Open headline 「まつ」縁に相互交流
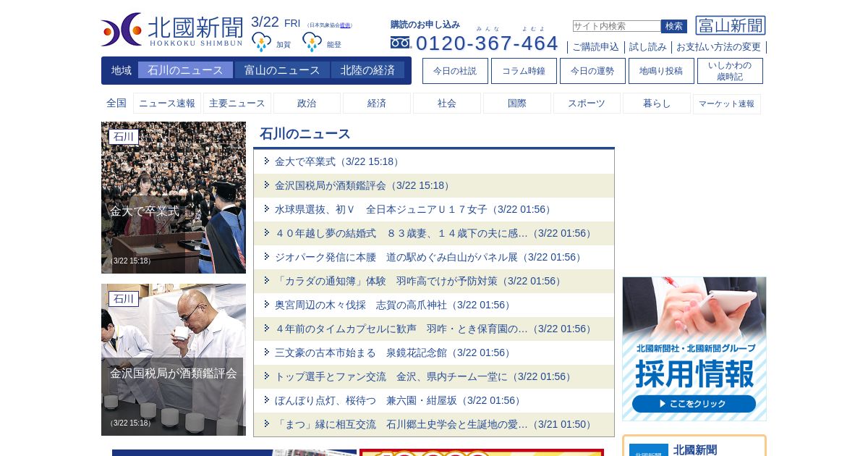Screen dimensions: 868x456 (x=435, y=424)
